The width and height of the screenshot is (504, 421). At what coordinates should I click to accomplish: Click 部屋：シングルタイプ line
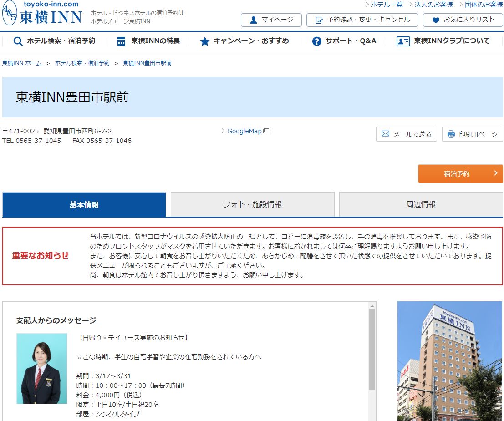pos(108,414)
